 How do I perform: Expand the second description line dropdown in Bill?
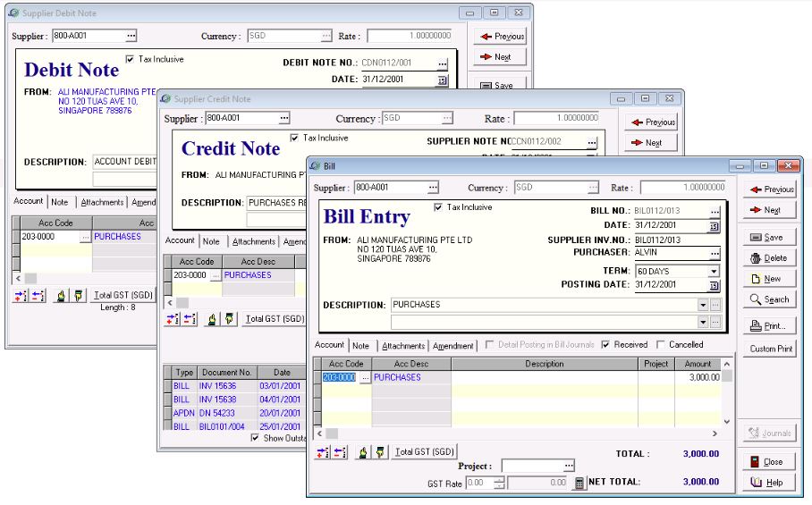click(x=703, y=323)
